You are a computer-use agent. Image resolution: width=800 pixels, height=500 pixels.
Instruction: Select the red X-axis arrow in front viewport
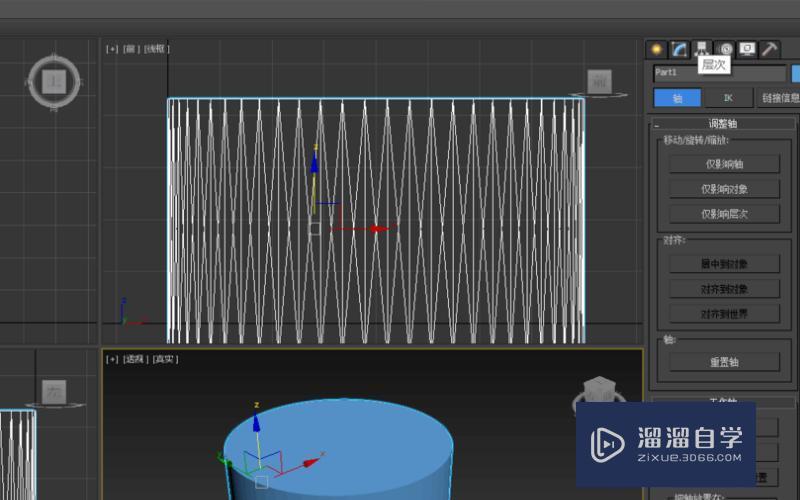click(x=380, y=229)
